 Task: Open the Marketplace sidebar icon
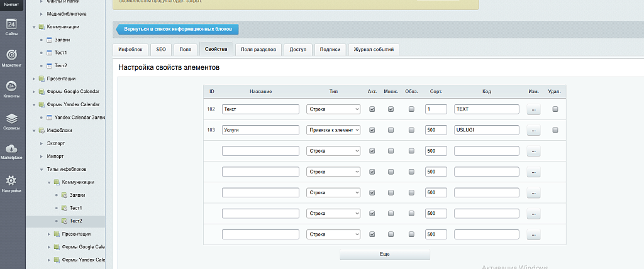(x=11, y=151)
